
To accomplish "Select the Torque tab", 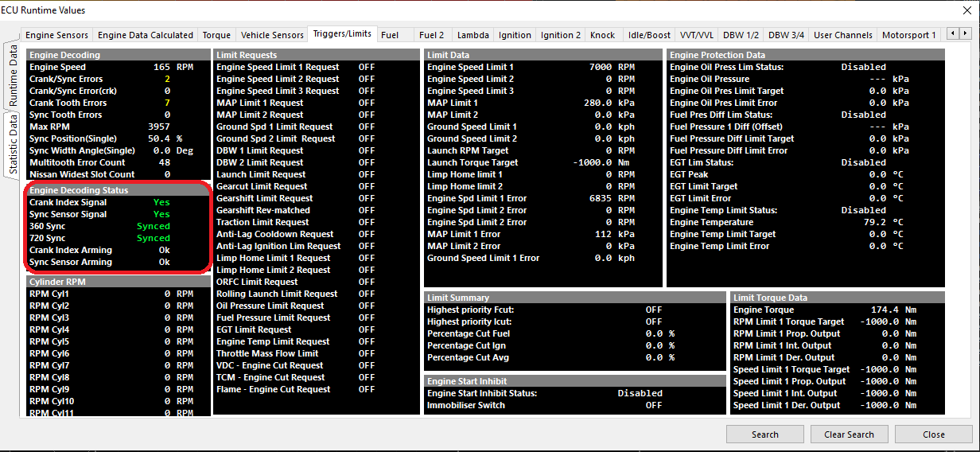I will (x=216, y=35).
